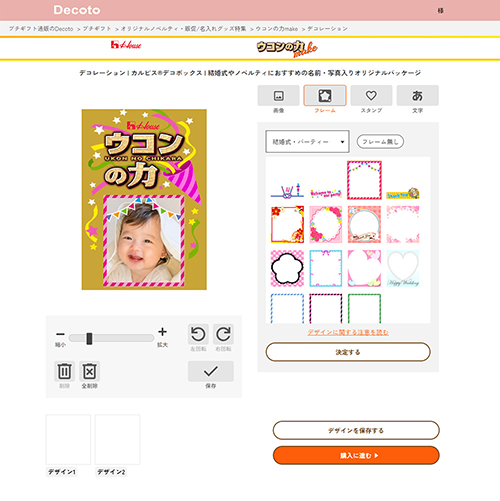Image resolution: width=500 pixels, height=501 pixels.
Task: Open the 文字 text tab
Action: (x=417, y=96)
